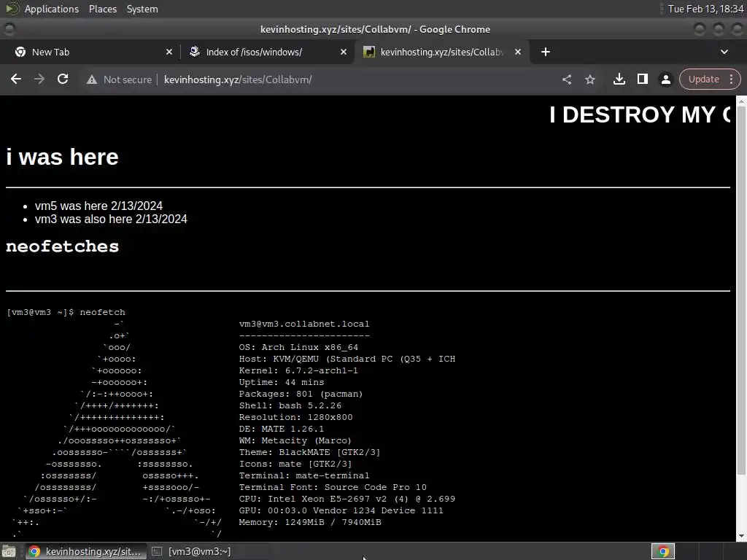
Task: Select the kevinhosting.xyz/sites/Collabvm tab
Action: 442,52
